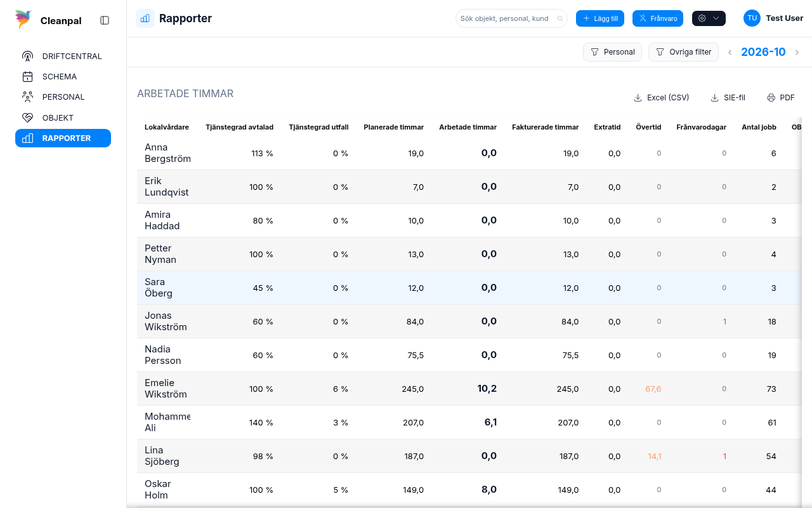Select the Sara Öberg row name

(159, 288)
